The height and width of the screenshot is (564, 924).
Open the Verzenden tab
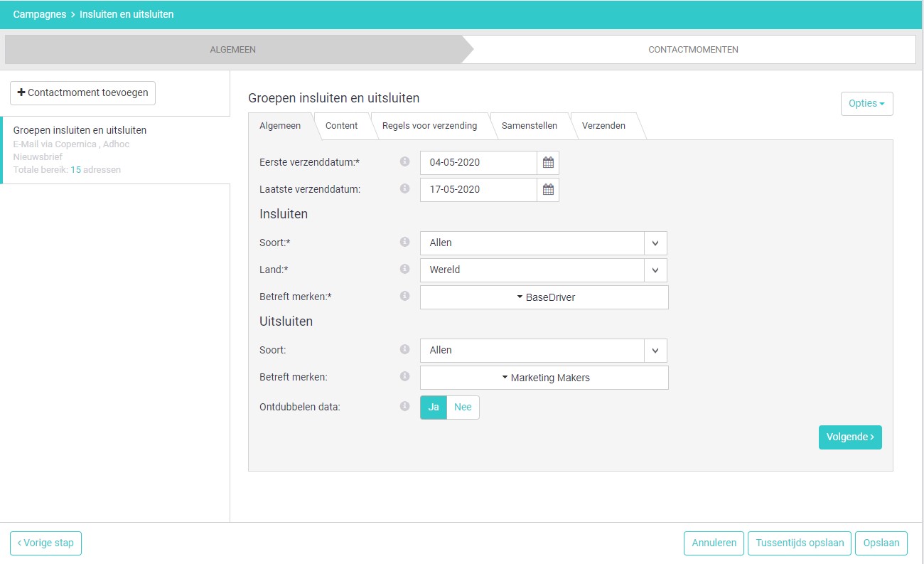coord(603,126)
